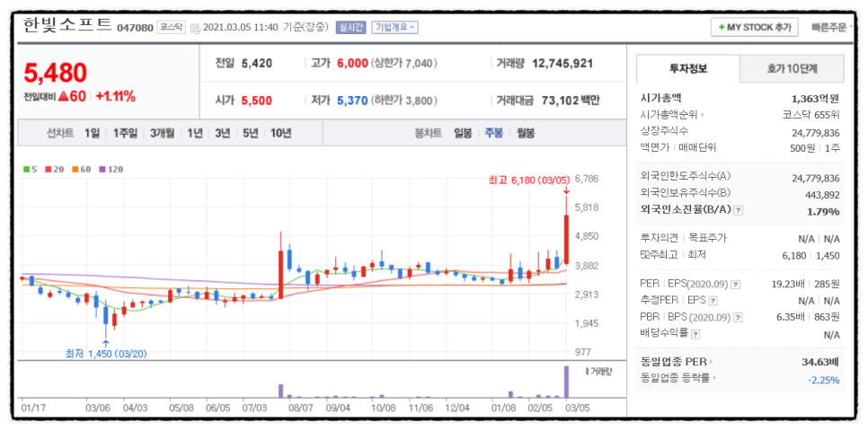Image resolution: width=868 pixels, height=431 pixels.
Task: Expand the 기업개요 dropdown
Action: [395, 27]
